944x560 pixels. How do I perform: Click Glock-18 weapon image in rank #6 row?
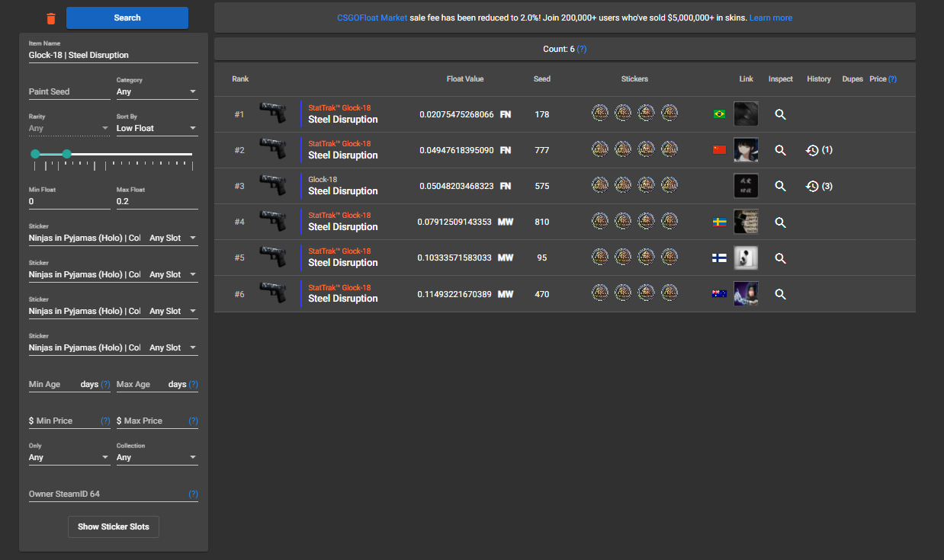tap(273, 293)
